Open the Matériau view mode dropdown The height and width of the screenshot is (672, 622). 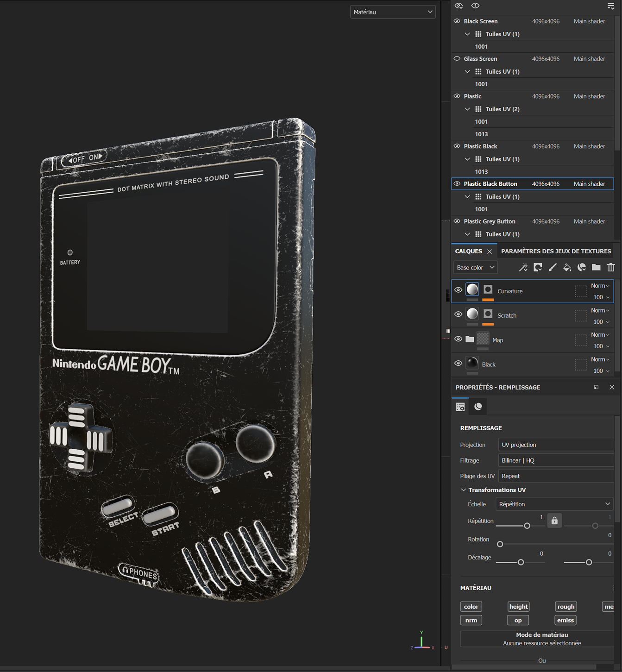pos(393,12)
